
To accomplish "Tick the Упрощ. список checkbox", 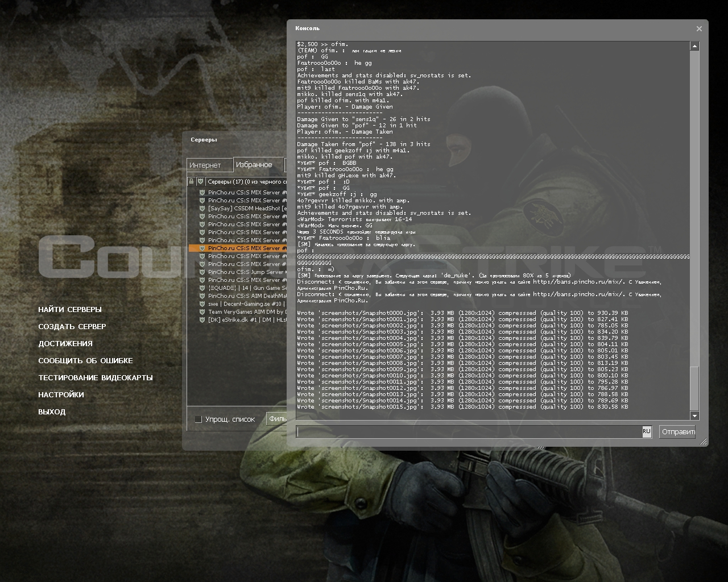I will (198, 419).
